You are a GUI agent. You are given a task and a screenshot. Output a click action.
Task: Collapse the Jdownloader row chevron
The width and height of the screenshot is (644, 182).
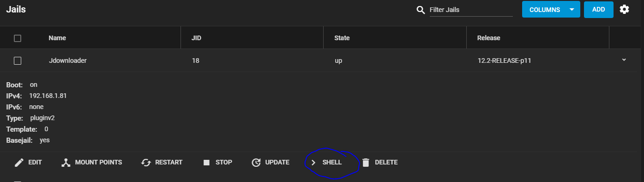[x=624, y=60]
